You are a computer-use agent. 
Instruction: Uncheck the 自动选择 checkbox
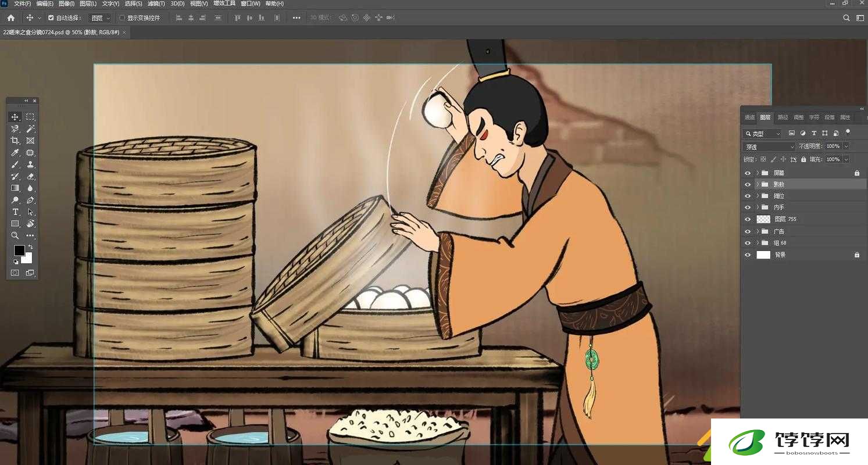(x=51, y=18)
